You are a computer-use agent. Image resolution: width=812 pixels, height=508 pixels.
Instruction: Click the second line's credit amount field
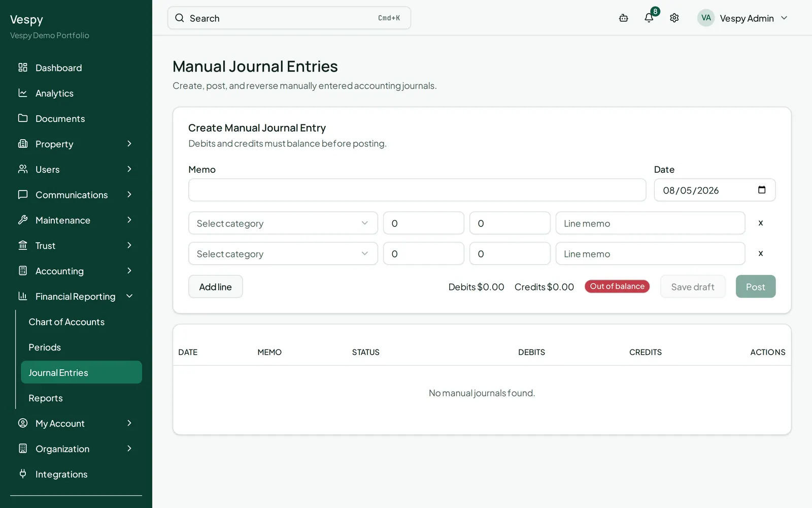tap(510, 253)
